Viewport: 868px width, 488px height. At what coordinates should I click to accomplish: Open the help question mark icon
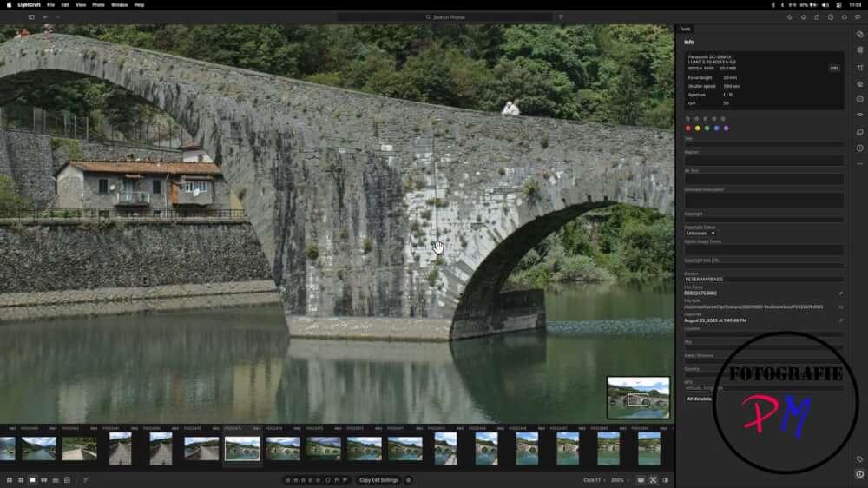point(831,17)
